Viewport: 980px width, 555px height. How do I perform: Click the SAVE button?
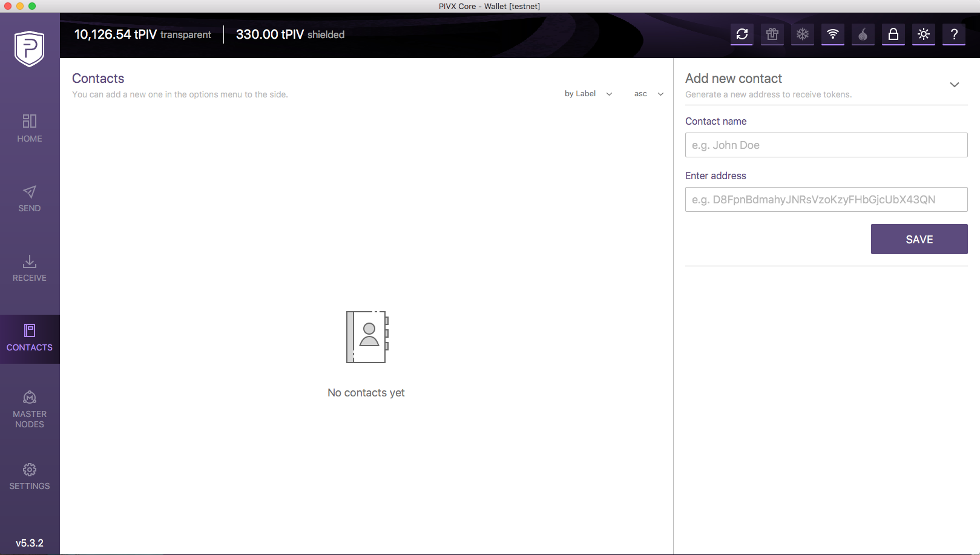coord(919,239)
